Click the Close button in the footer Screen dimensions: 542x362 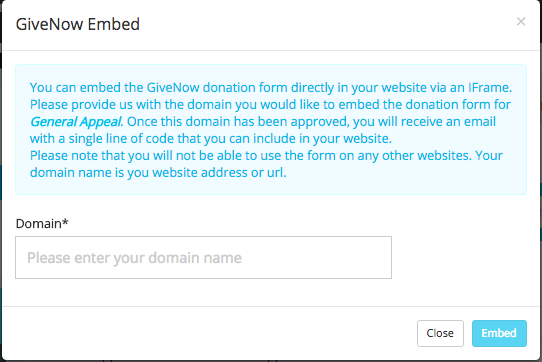tap(440, 333)
